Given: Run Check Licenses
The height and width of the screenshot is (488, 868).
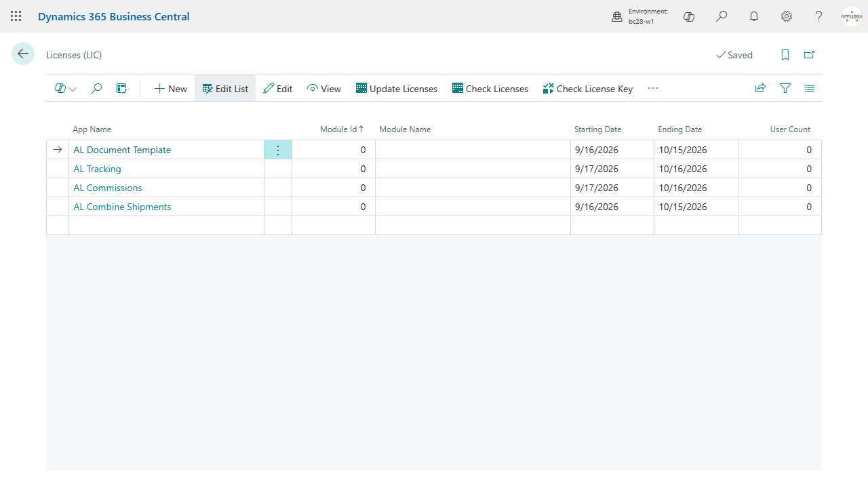Looking at the screenshot, I should 490,88.
